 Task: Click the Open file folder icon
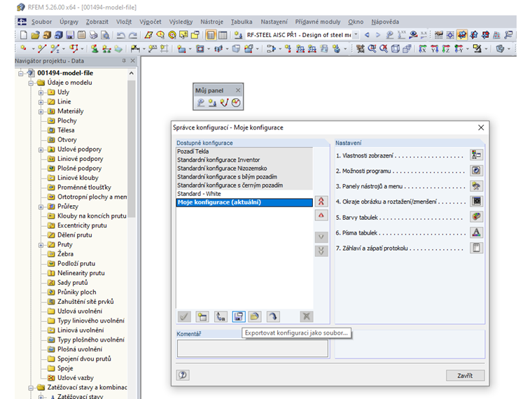pos(35,34)
